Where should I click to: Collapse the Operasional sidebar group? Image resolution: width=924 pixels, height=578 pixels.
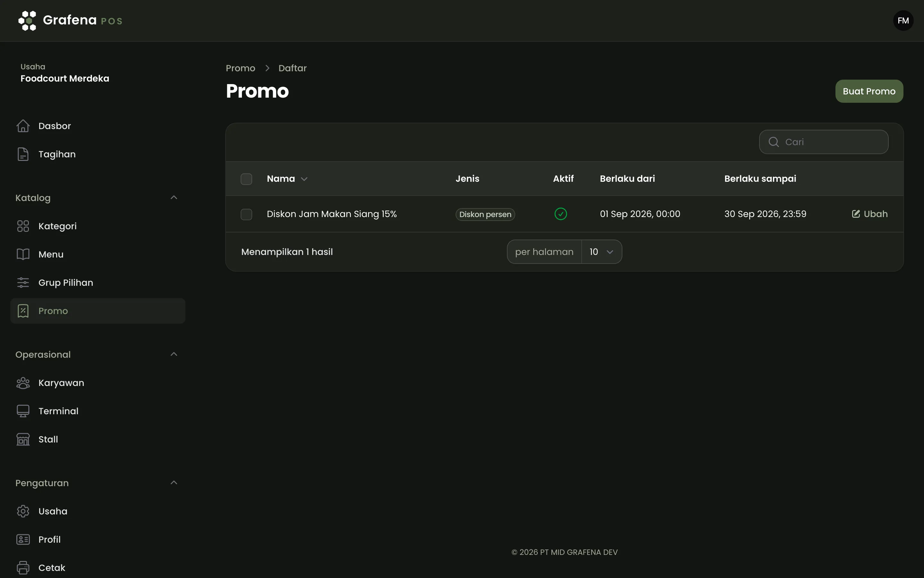pos(174,355)
